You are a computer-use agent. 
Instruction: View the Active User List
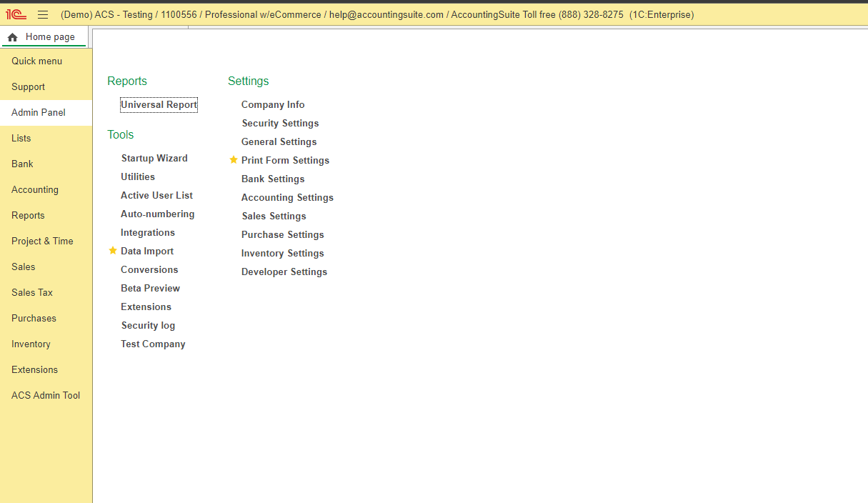[x=156, y=196]
